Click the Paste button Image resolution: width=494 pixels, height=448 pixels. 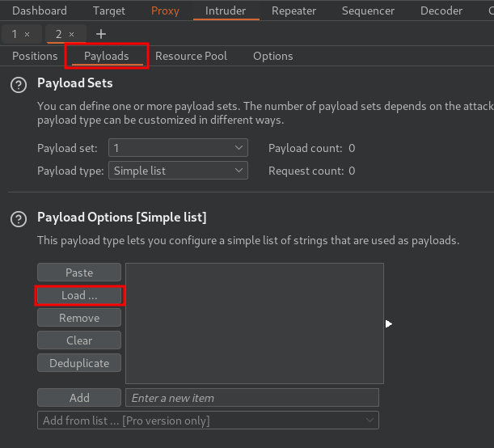[79, 273]
